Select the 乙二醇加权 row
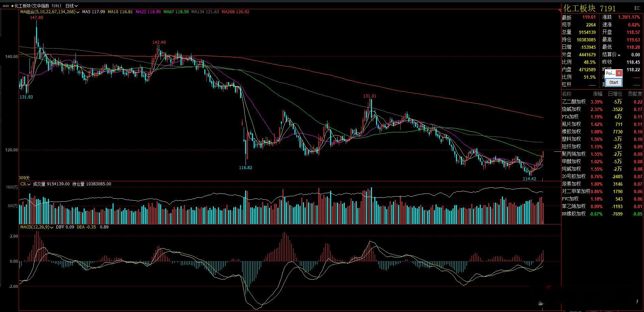 pos(602,102)
